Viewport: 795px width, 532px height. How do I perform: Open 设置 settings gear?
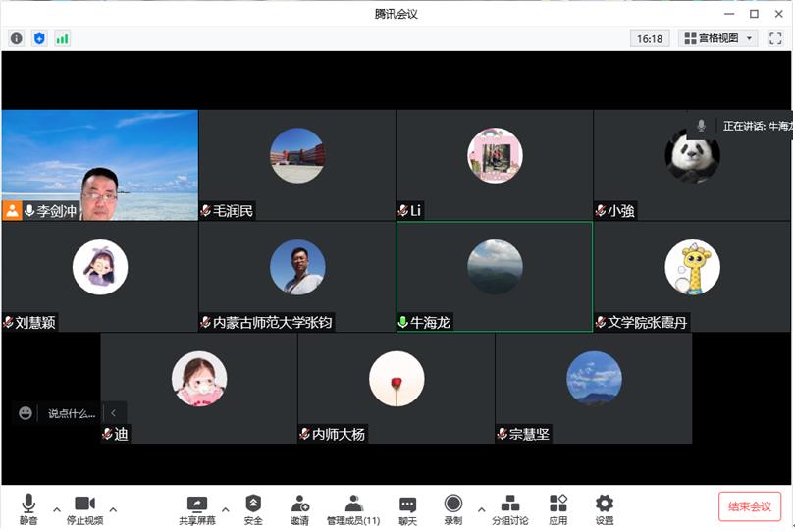605,508
